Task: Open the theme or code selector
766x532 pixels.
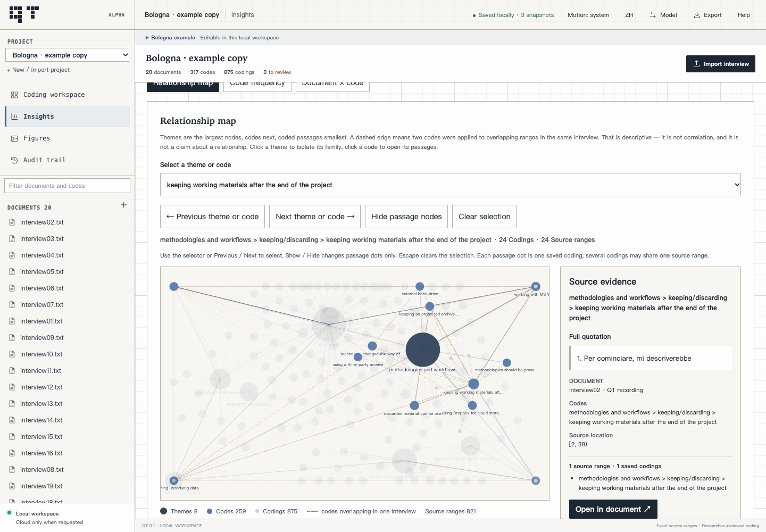Action: point(451,185)
